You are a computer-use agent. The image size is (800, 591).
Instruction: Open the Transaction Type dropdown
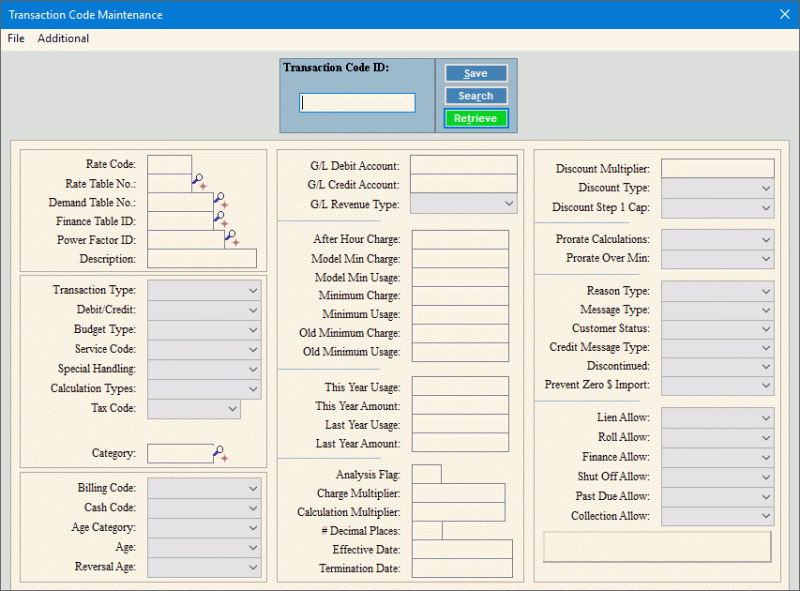point(204,290)
